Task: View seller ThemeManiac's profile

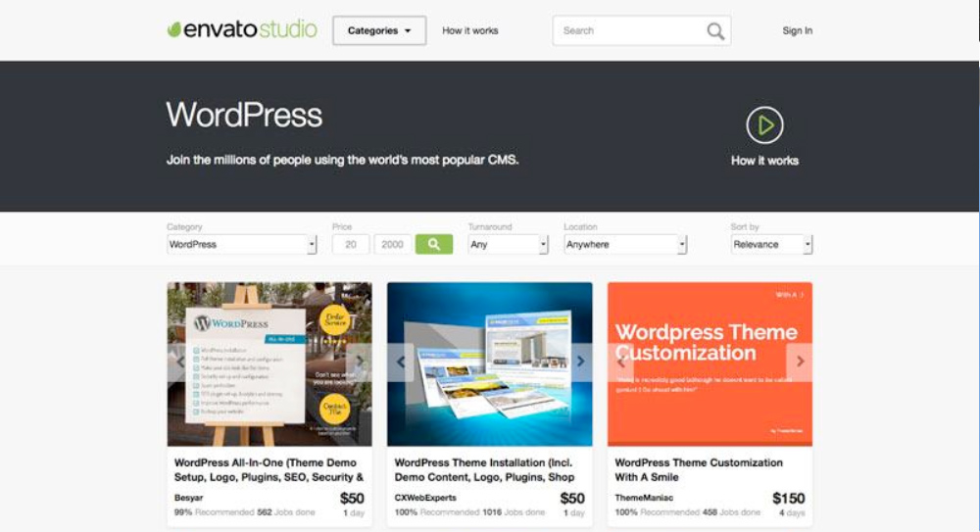Action: click(x=644, y=499)
